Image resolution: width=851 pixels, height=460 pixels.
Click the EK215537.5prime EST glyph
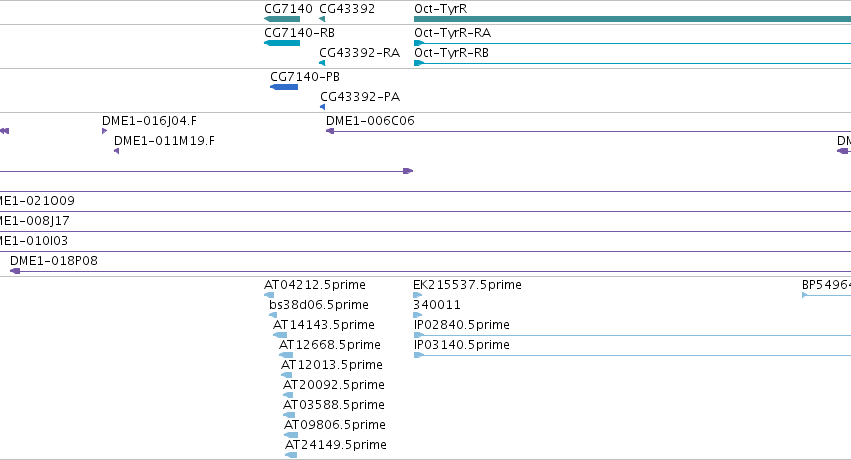[417, 295]
